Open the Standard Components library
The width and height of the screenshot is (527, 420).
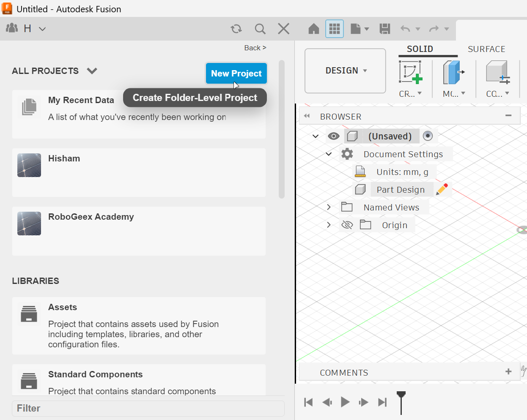(x=139, y=380)
